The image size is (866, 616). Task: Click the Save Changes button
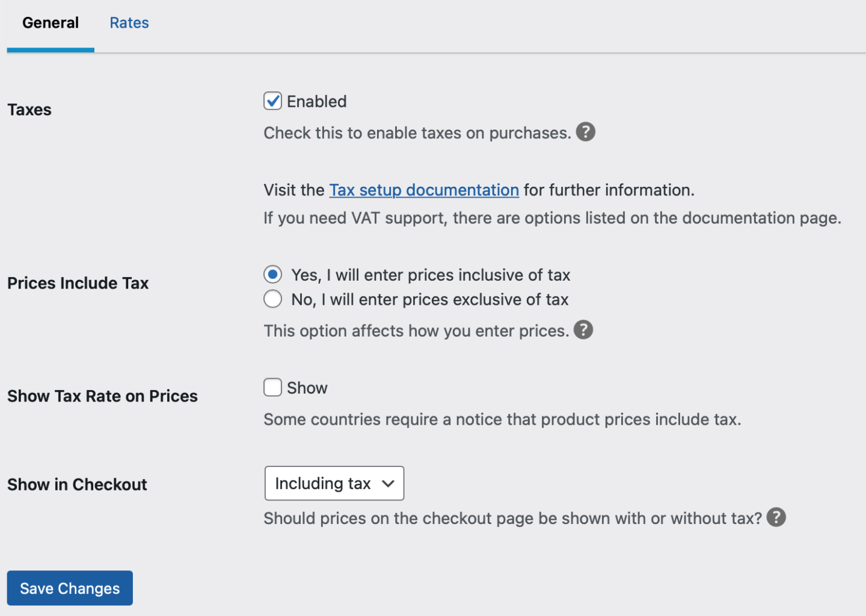tap(69, 588)
